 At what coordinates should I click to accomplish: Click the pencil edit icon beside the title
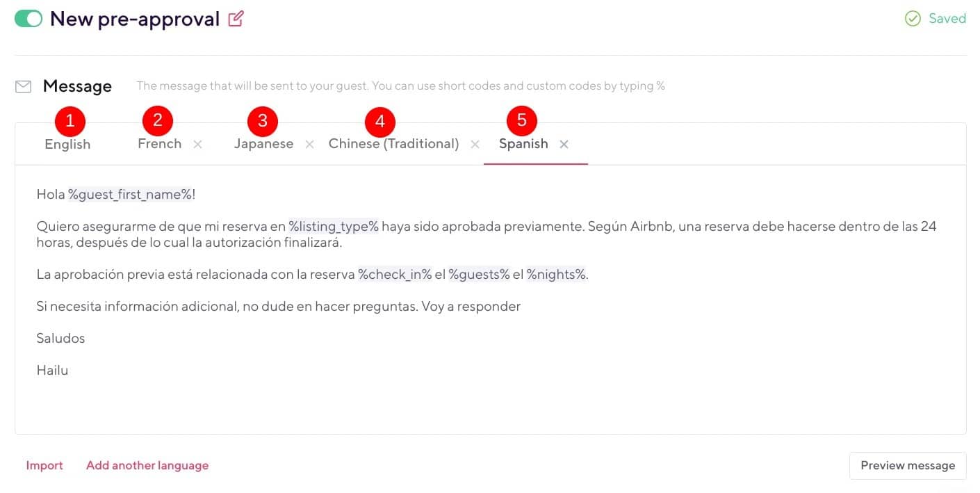click(236, 19)
